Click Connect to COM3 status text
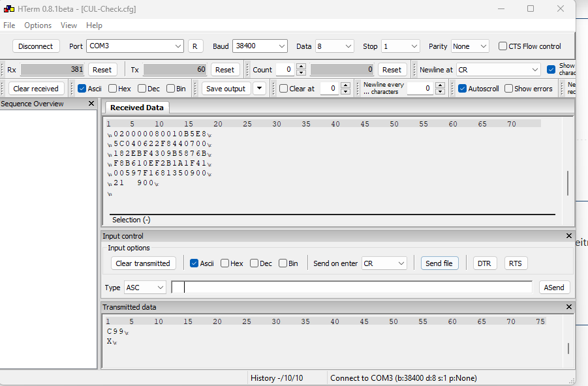The image size is (588, 386). point(403,378)
